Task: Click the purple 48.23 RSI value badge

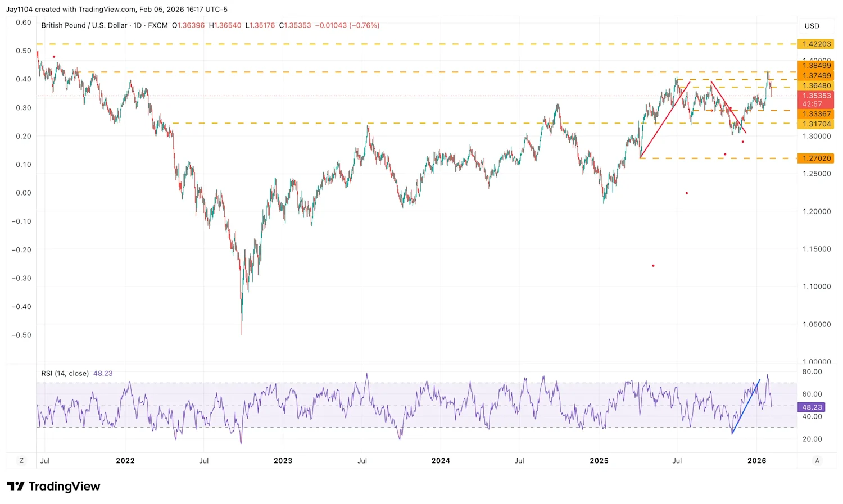Action: click(812, 407)
